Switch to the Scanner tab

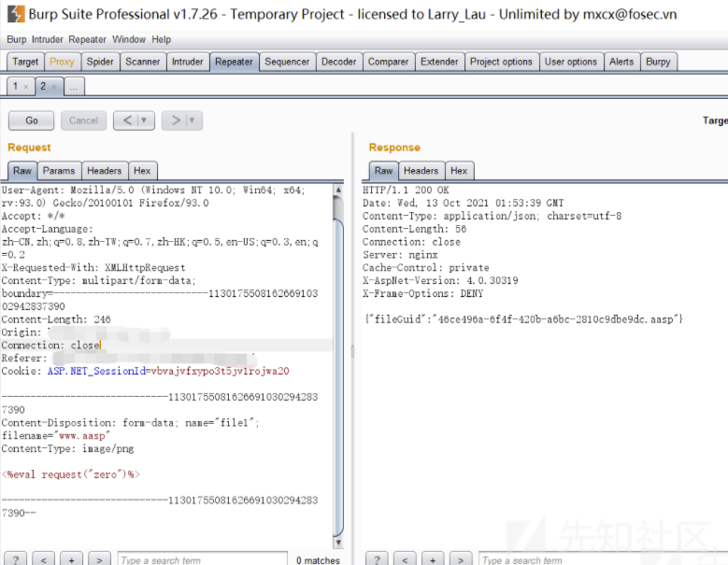(143, 62)
